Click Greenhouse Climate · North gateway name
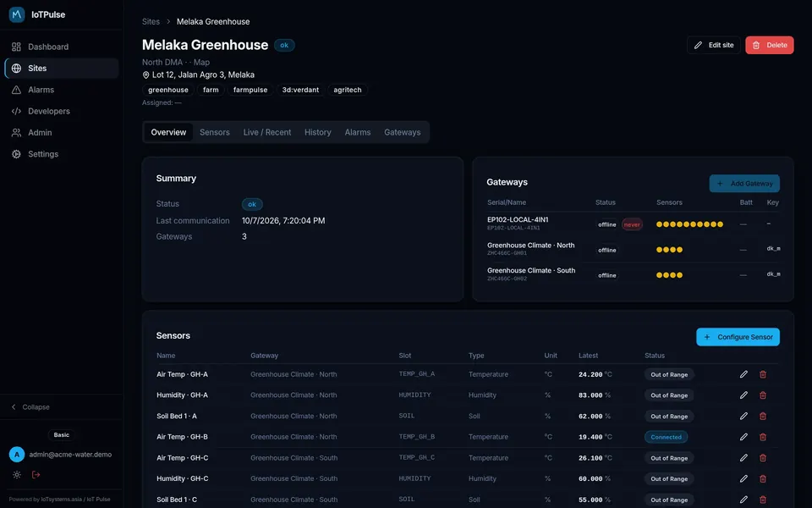Screen dimensions: 812x508 click(x=531, y=246)
